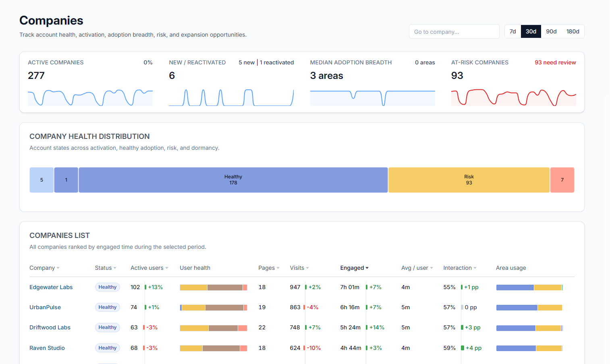Click the Go to company search field
This screenshot has height=364, width=610.
(454, 31)
